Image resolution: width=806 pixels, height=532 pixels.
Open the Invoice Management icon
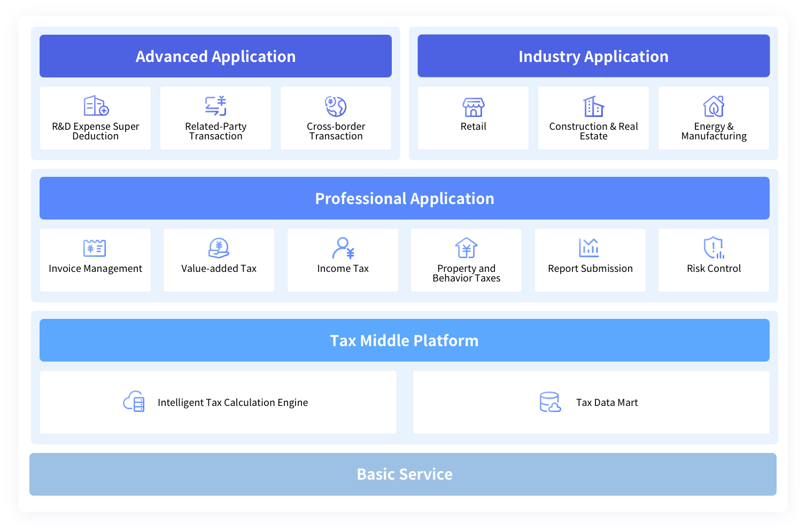(95, 248)
